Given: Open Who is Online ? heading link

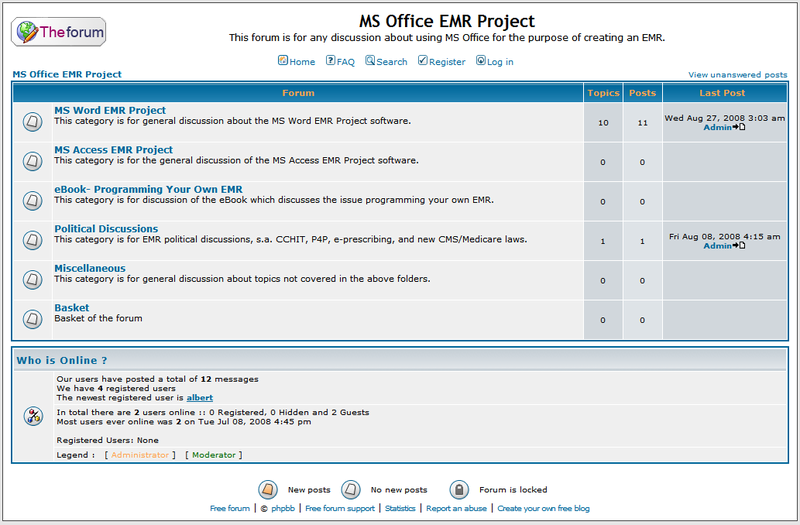Looking at the screenshot, I should pyautogui.click(x=62, y=360).
